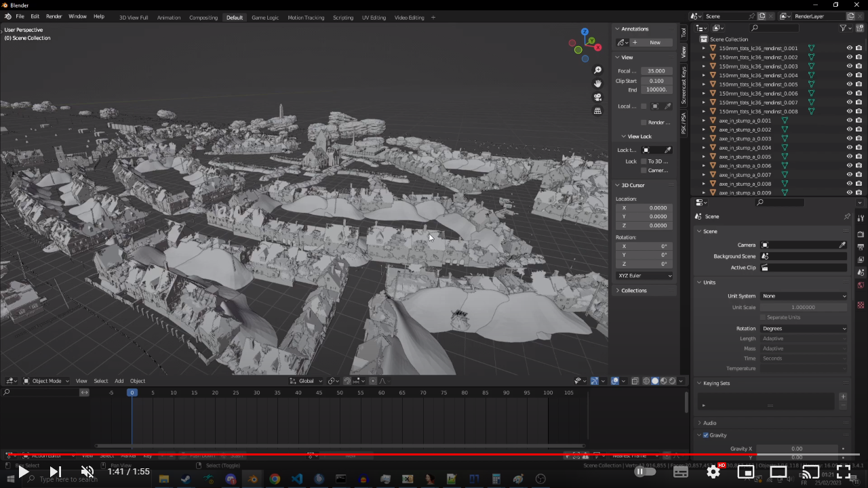Open the Outliner filter funnel icon
The image size is (868, 488).
pyautogui.click(x=842, y=28)
